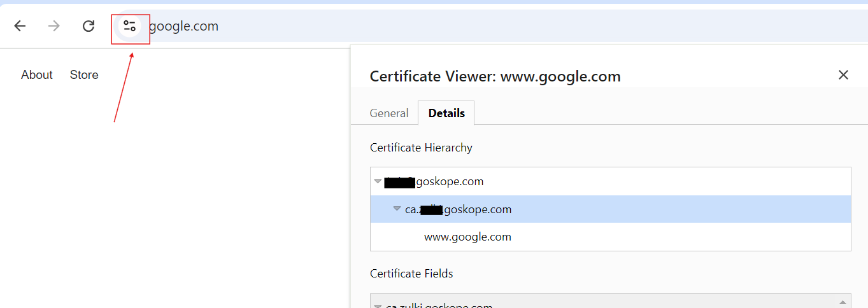This screenshot has width=868, height=308.
Task: Reload the page with the refresh icon
Action: 89,26
